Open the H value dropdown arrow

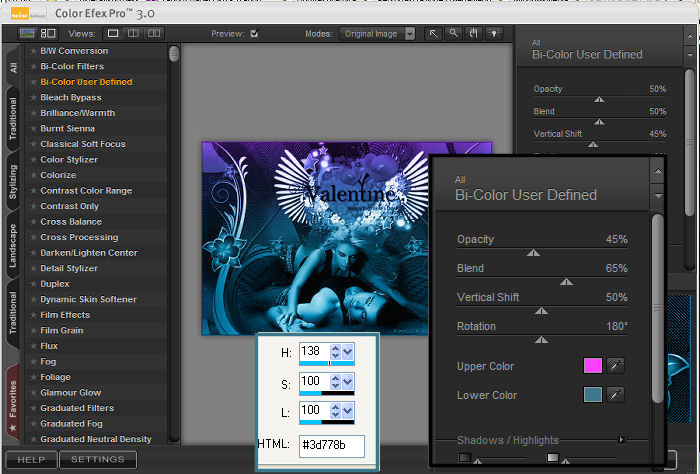(x=347, y=352)
